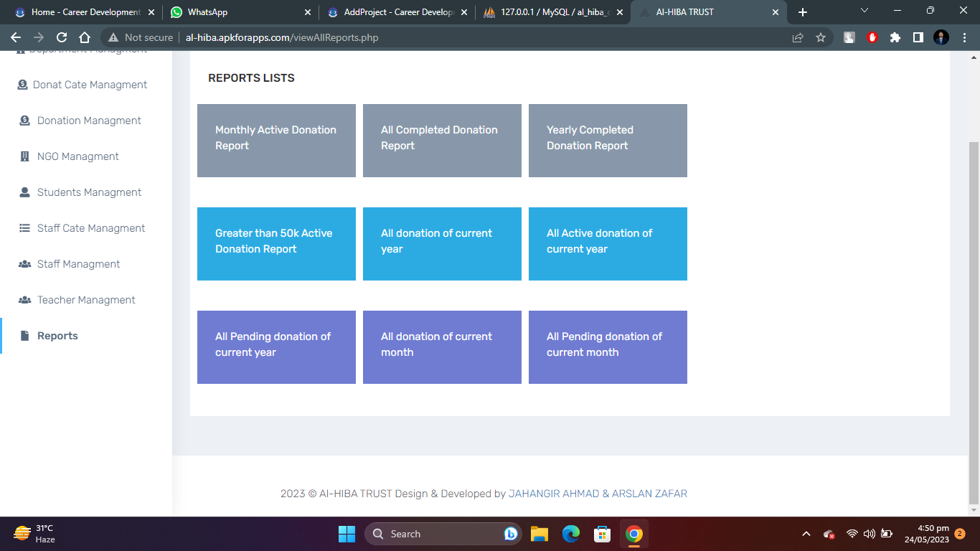Switch to the 127.0.0.1 MySQL tab
980x551 pixels.
pos(549,12)
